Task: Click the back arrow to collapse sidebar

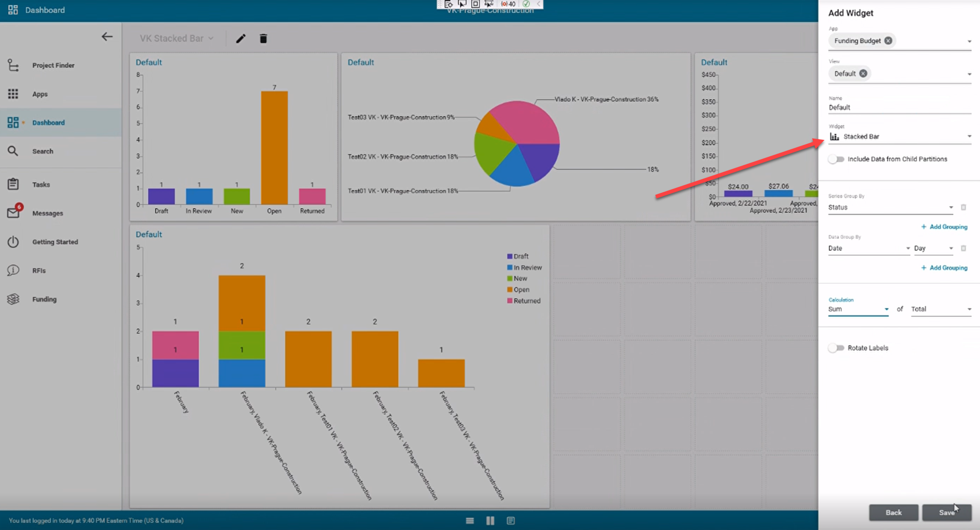Action: tap(107, 37)
